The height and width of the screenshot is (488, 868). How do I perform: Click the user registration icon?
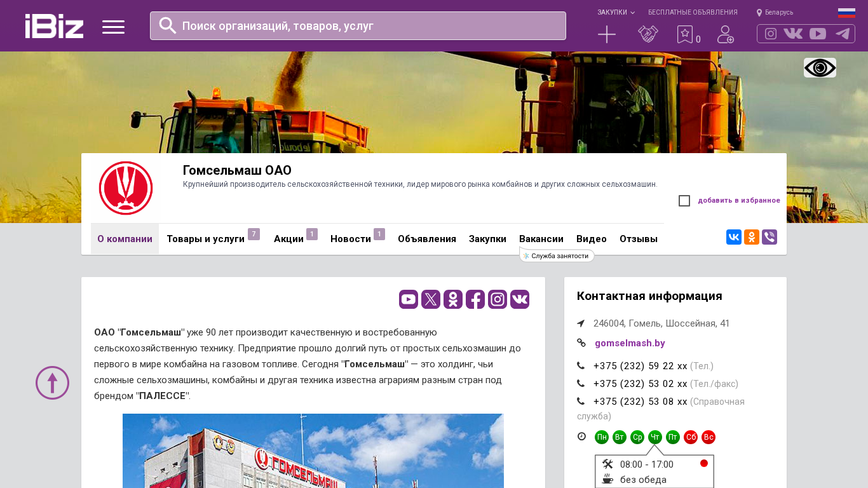pos(726,34)
